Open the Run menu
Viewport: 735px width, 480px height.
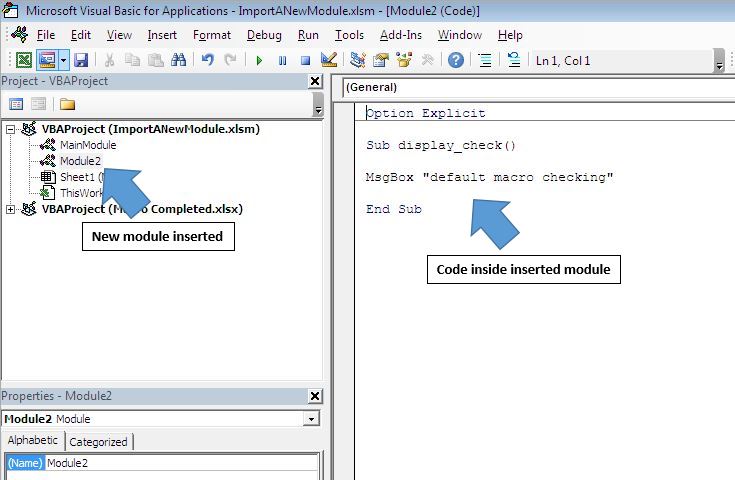[308, 35]
